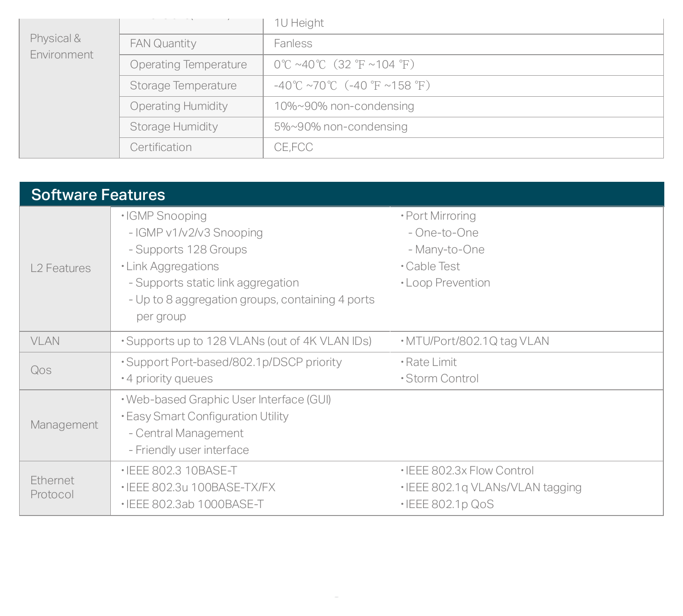
Task: Click the Loop Prevention item
Action: click(x=448, y=283)
